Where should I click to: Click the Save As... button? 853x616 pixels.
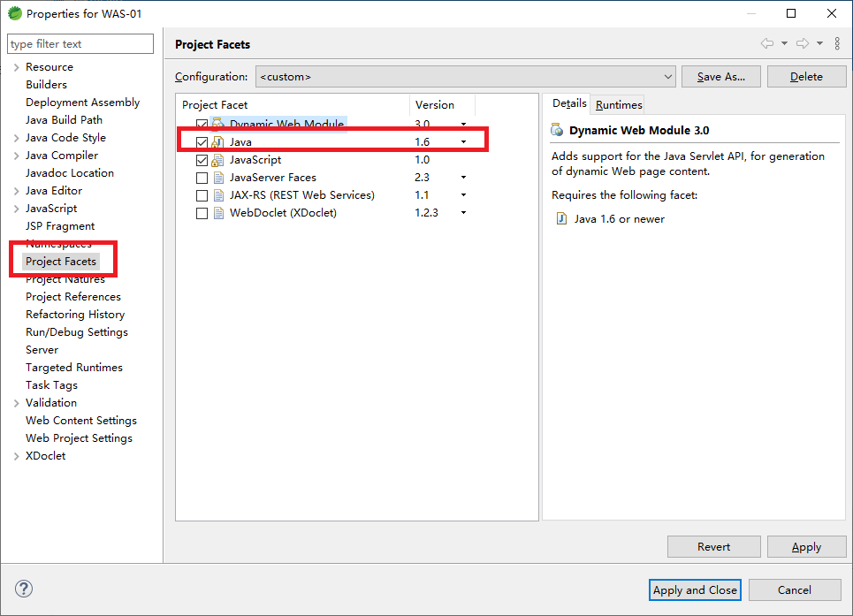click(720, 77)
